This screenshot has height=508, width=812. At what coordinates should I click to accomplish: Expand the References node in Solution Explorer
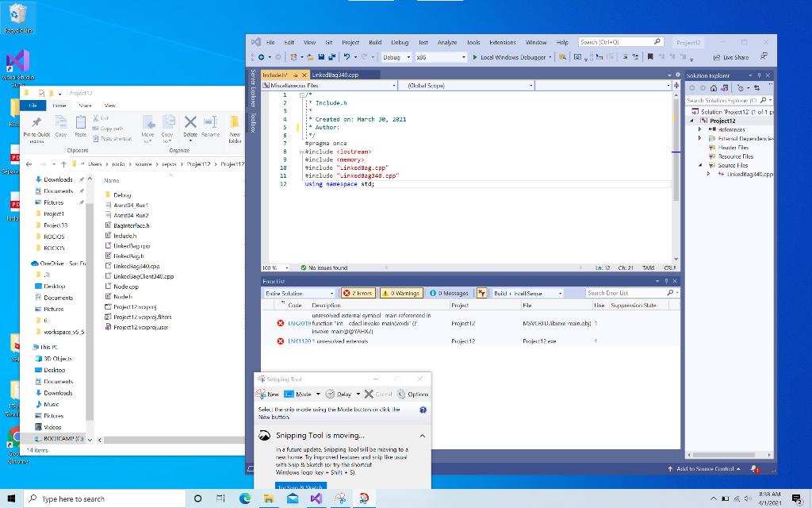[x=701, y=129]
